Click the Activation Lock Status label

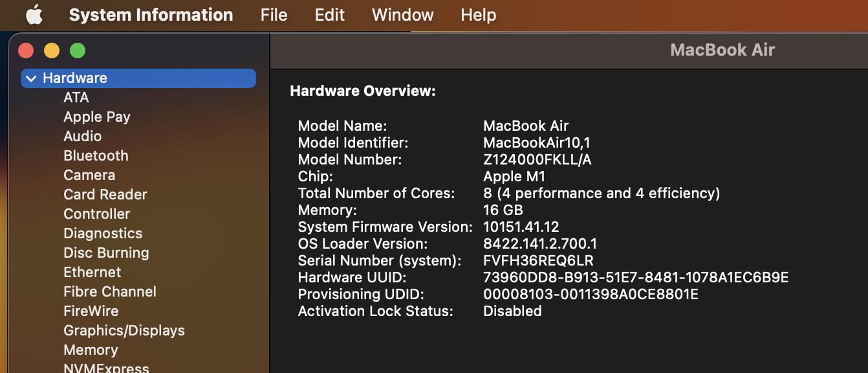pos(376,311)
